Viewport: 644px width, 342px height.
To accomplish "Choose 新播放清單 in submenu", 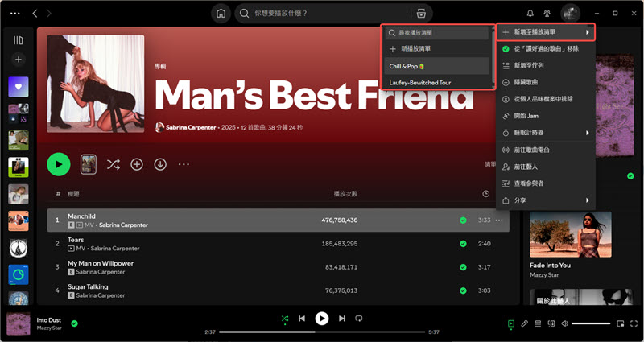I will (436, 49).
